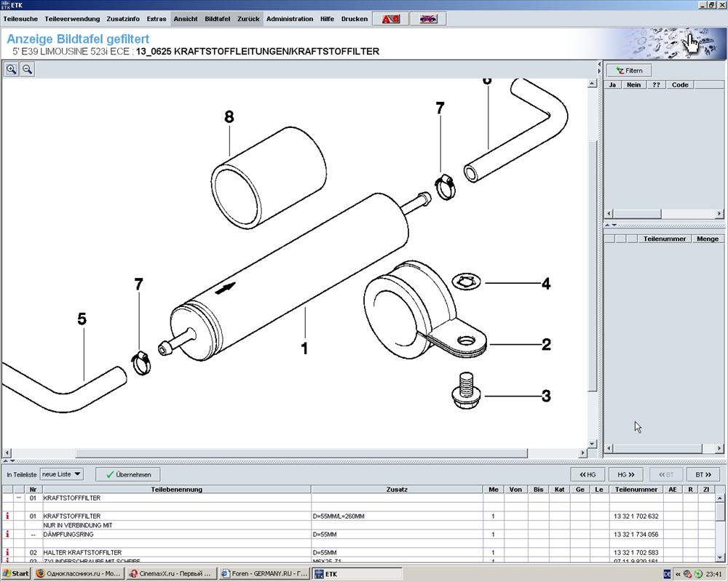The image size is (728, 582).
Task: Open the Hilfe menu
Action: [x=327, y=19]
